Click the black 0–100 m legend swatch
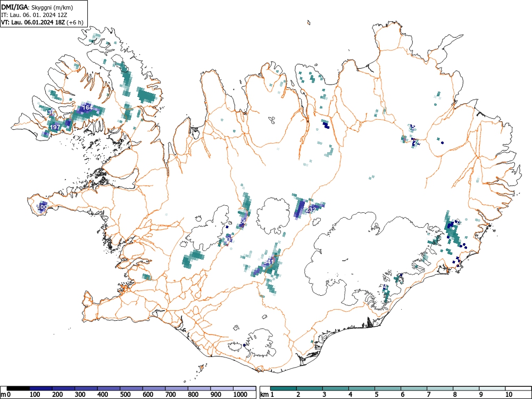 tap(18, 388)
